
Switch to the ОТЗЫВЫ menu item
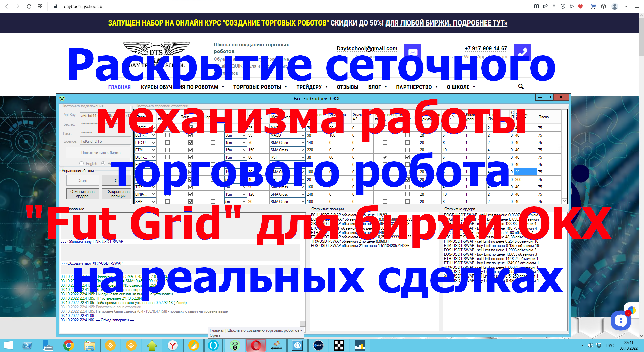[347, 87]
